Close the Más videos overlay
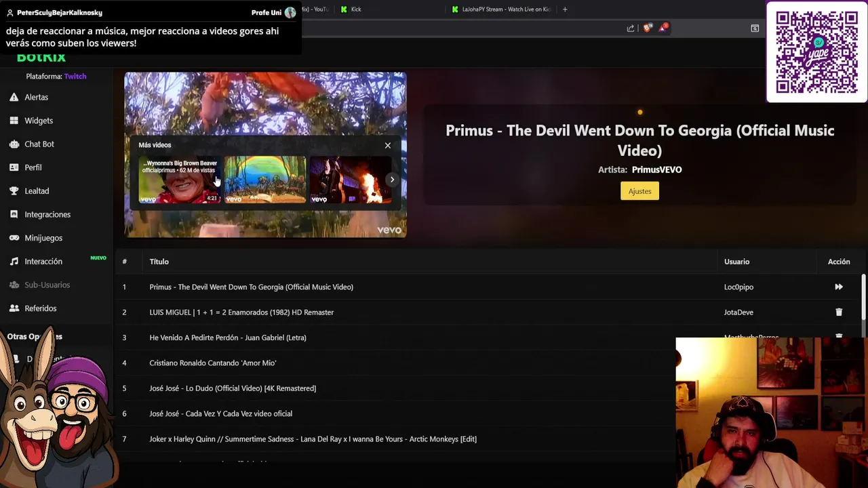Screen dimensions: 868x488 (388, 145)
